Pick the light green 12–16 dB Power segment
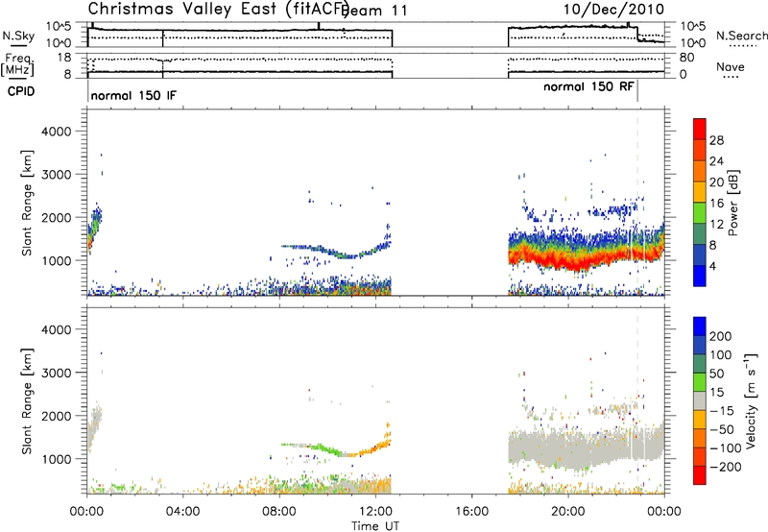The width and height of the screenshot is (768, 532). [700, 213]
